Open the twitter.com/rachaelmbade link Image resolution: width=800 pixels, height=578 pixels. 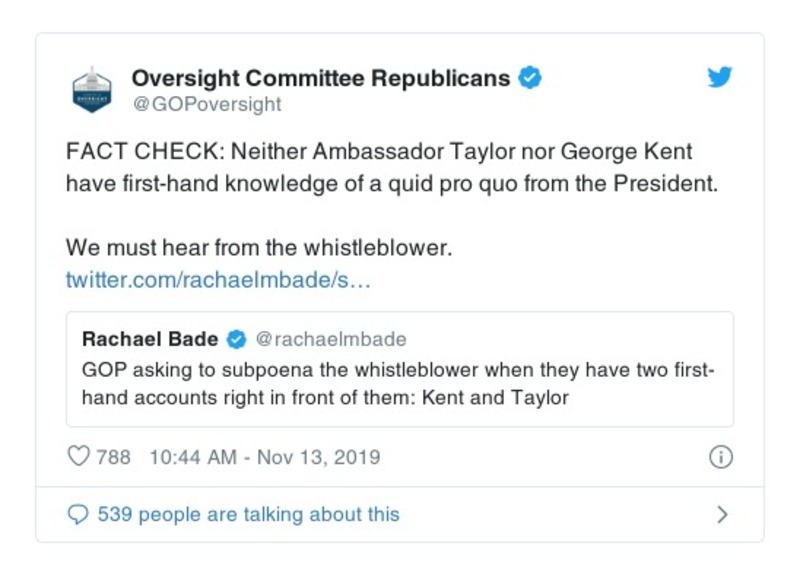tap(218, 279)
